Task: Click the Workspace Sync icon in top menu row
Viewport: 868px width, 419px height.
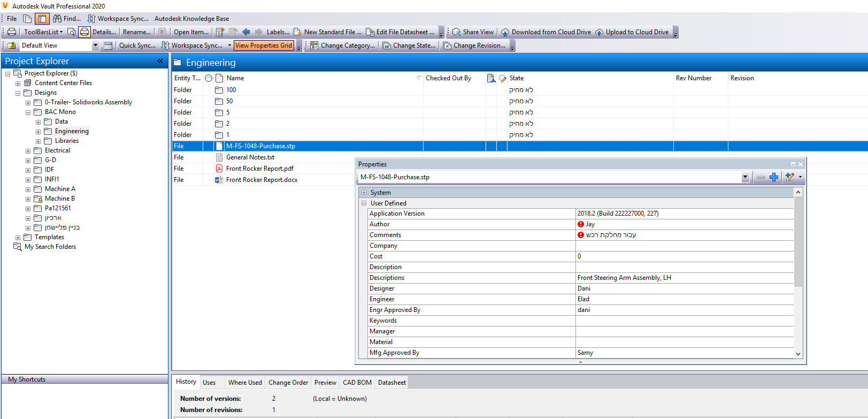Action: point(91,19)
